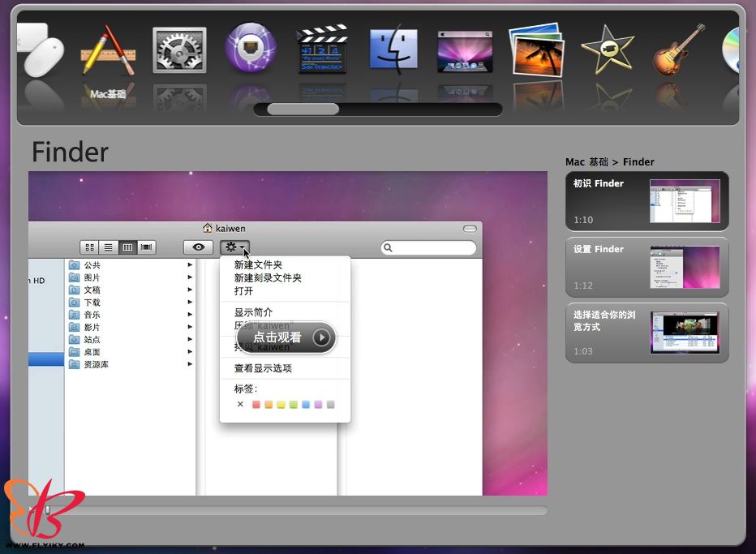Select the Finder face icon in carousel

coord(393,50)
